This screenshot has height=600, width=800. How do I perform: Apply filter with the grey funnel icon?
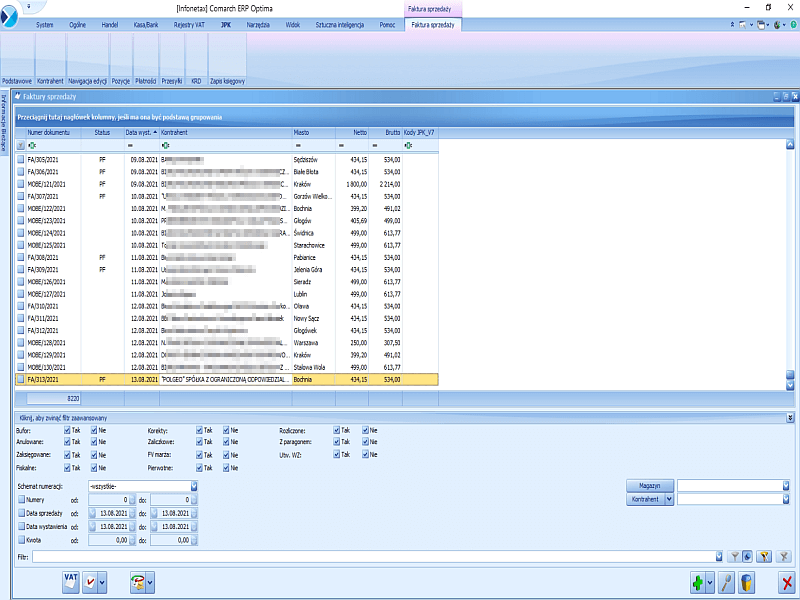click(734, 557)
